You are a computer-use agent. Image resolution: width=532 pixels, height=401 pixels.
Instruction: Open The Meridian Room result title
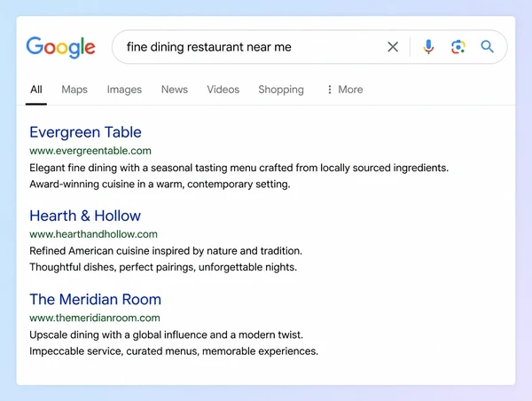coord(95,299)
